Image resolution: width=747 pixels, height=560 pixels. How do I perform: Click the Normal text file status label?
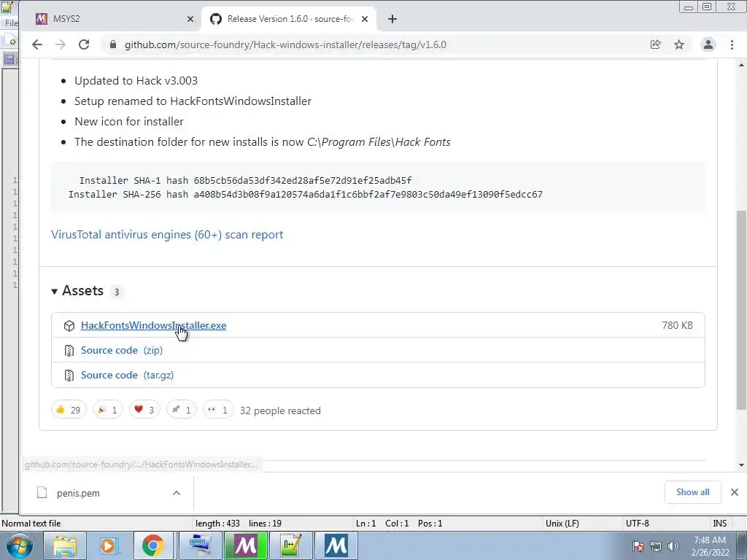(31, 524)
